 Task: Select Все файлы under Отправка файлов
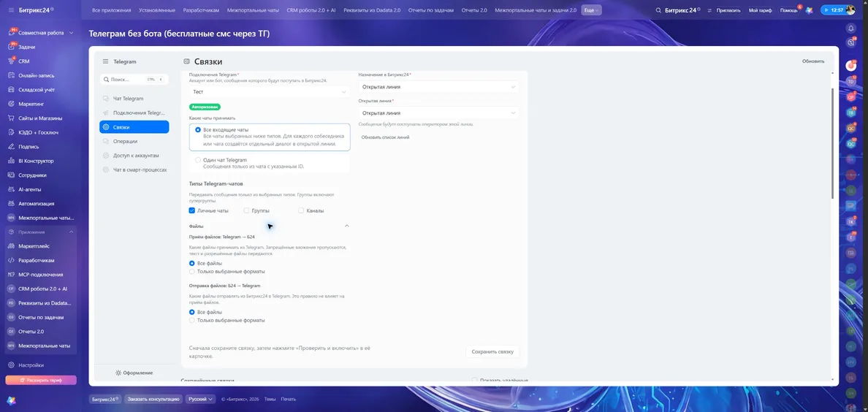tap(192, 313)
